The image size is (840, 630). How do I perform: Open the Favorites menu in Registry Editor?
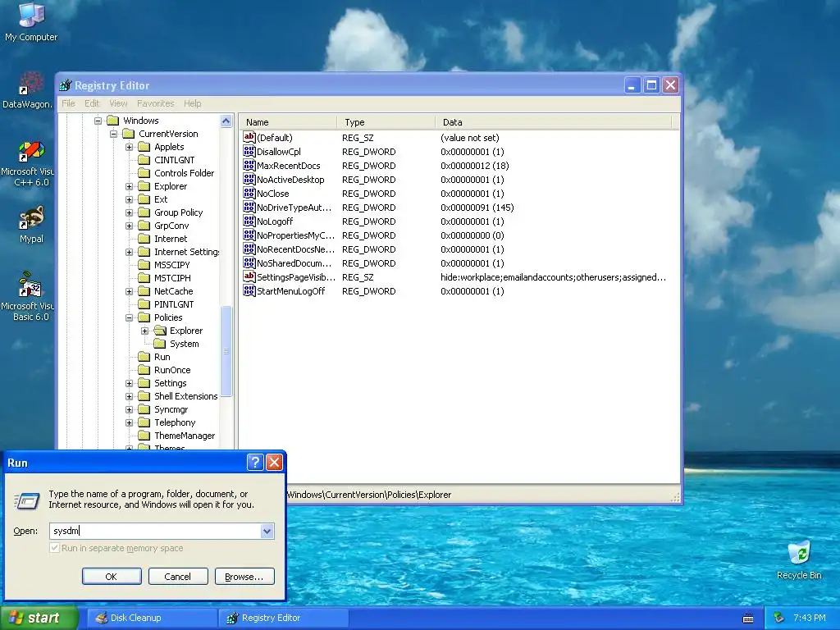coord(155,103)
